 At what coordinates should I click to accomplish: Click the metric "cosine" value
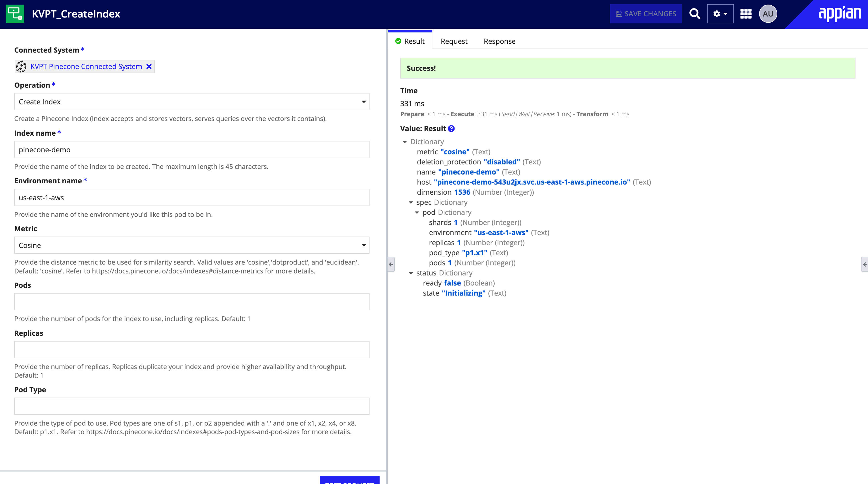pyautogui.click(x=455, y=152)
